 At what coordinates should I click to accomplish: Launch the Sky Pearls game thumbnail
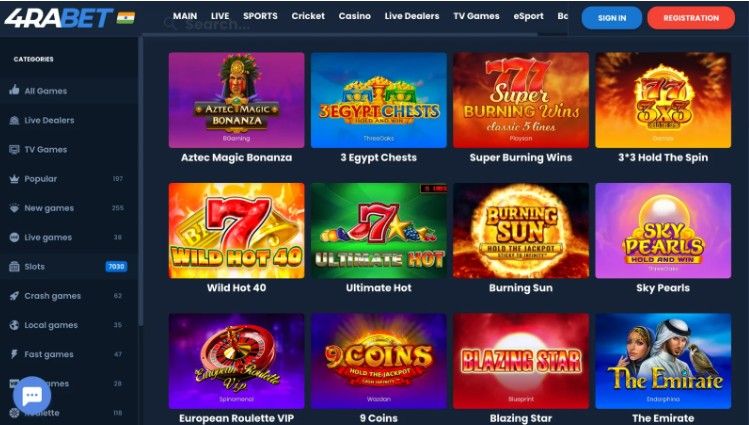663,230
